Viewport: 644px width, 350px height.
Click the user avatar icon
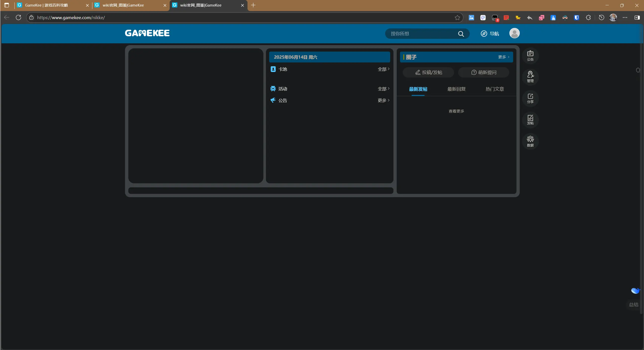click(514, 33)
